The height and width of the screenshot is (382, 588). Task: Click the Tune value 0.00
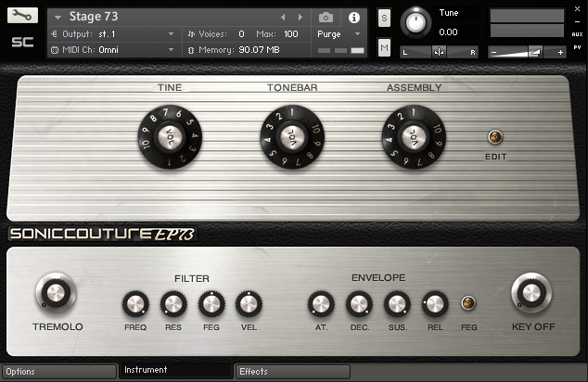click(x=448, y=32)
